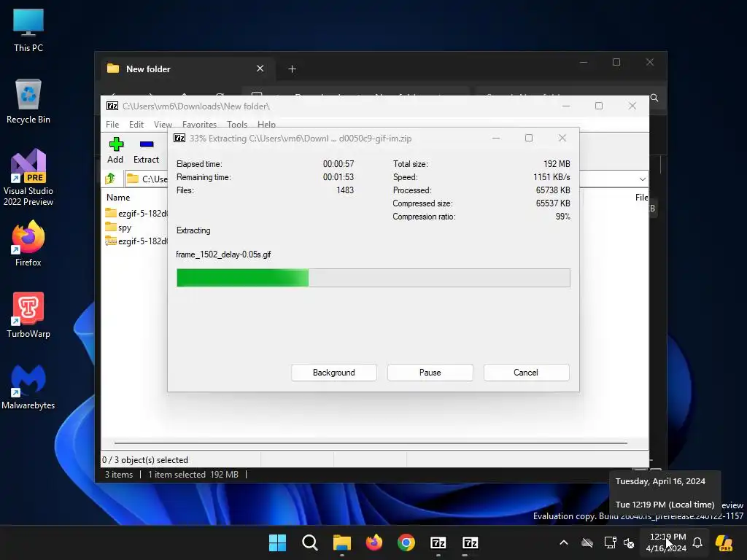Open the Recycle Bin desktop icon
Viewport: 747px width, 560px height.
pyautogui.click(x=28, y=101)
